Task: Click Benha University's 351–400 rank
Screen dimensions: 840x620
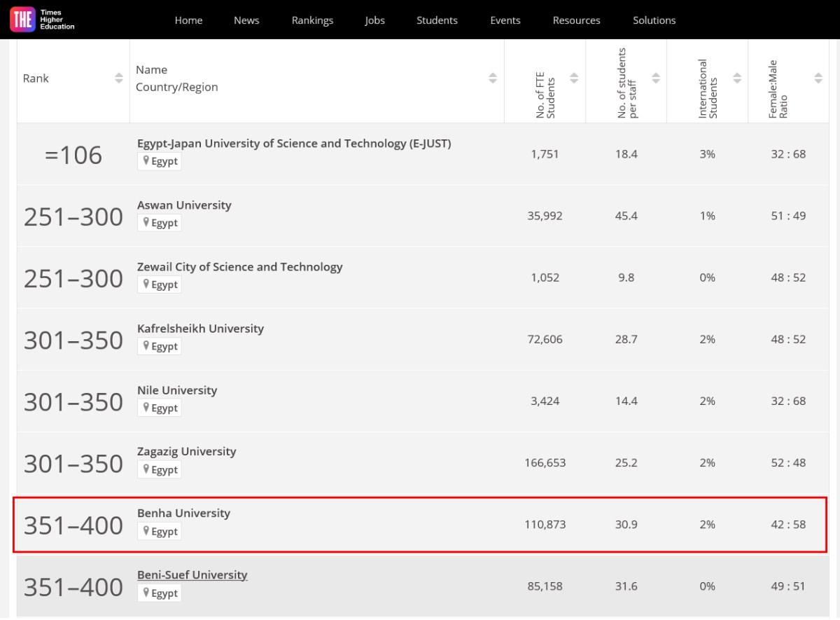Action: coord(73,525)
